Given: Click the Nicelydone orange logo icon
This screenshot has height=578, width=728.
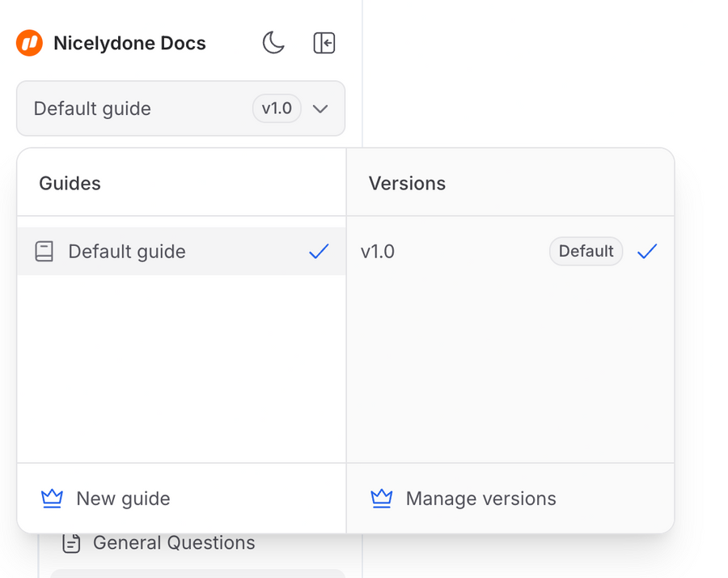Looking at the screenshot, I should pos(29,43).
